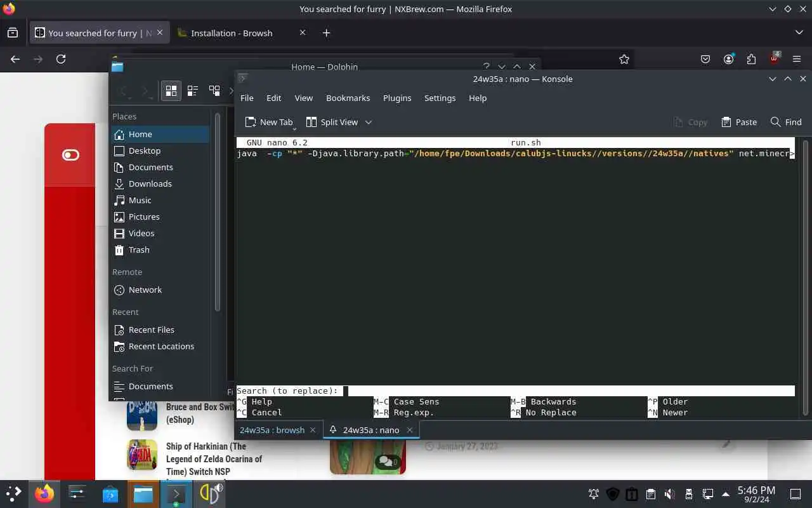Viewport: 812px width, 508px height.
Task: Click the Paste clipboard icon
Action: pyautogui.click(x=726, y=122)
